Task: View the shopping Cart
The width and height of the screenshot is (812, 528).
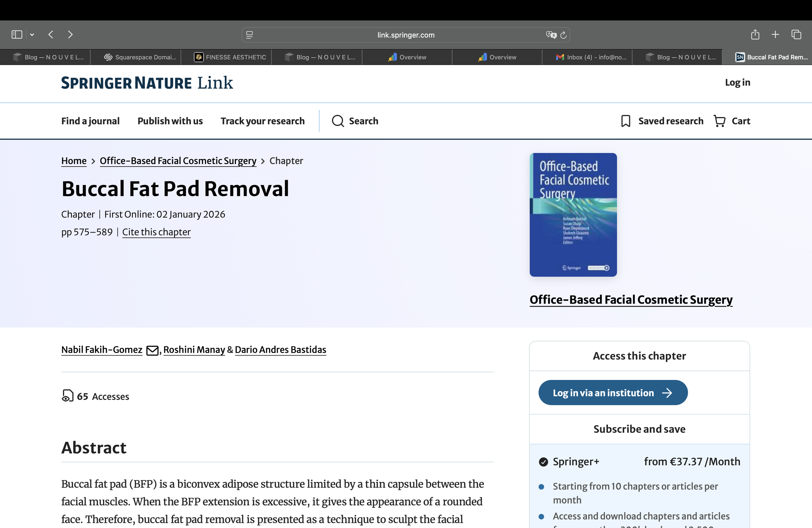Action: coord(731,121)
